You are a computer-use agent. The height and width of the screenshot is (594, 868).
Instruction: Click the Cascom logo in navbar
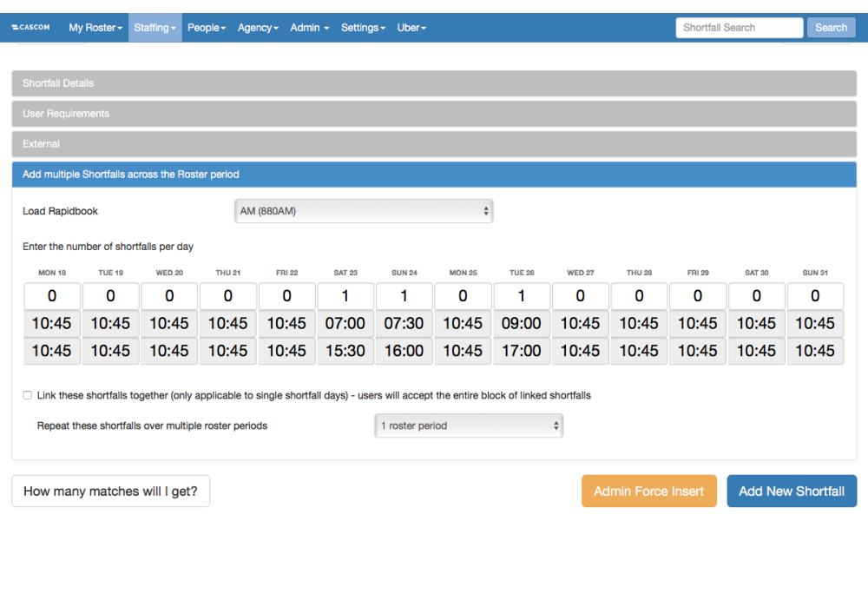(x=30, y=28)
